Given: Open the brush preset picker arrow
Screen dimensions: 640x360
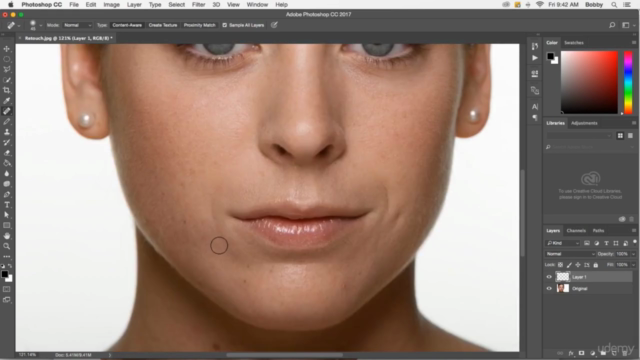Looking at the screenshot, I should point(40,25).
